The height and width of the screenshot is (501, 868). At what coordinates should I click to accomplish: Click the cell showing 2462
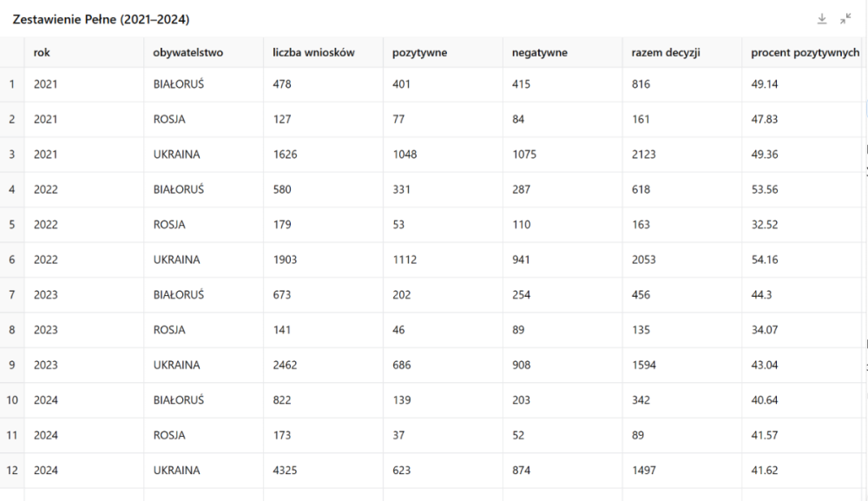coord(285,365)
